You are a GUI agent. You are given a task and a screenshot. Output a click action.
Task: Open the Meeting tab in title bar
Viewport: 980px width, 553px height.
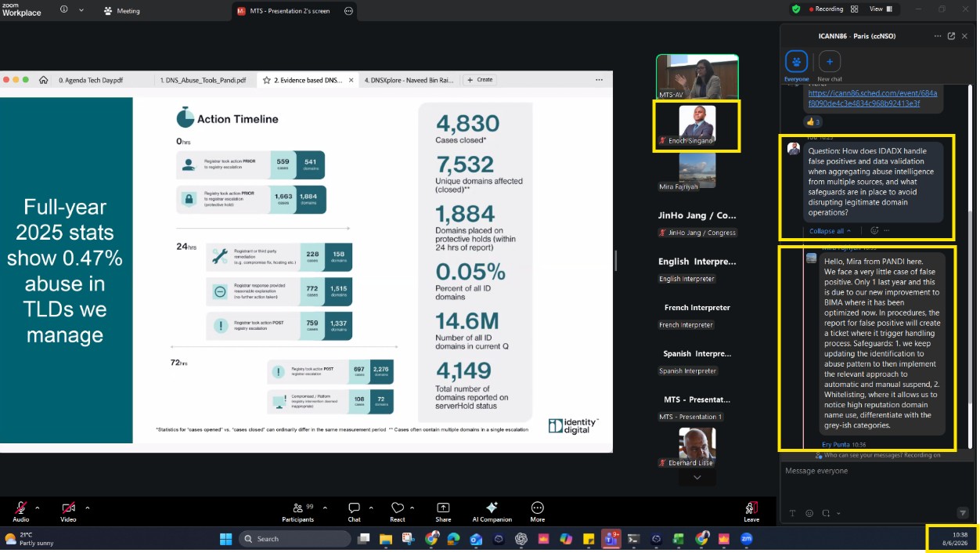[x=122, y=11]
